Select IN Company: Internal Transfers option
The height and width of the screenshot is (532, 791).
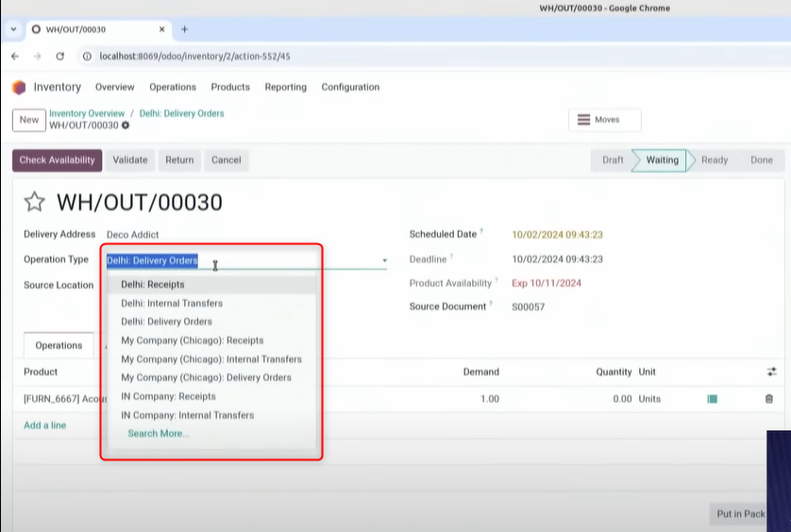pos(211,415)
